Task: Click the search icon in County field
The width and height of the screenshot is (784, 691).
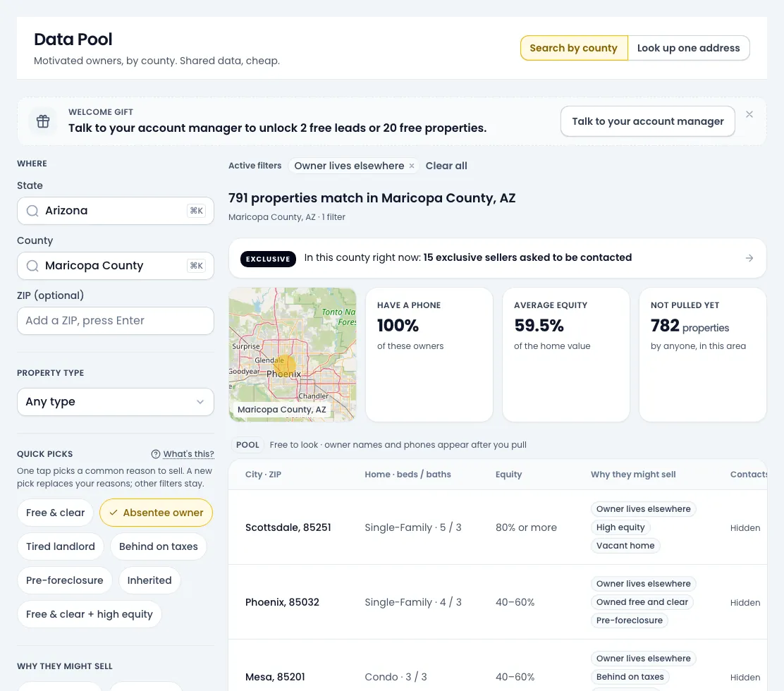Action: point(32,266)
